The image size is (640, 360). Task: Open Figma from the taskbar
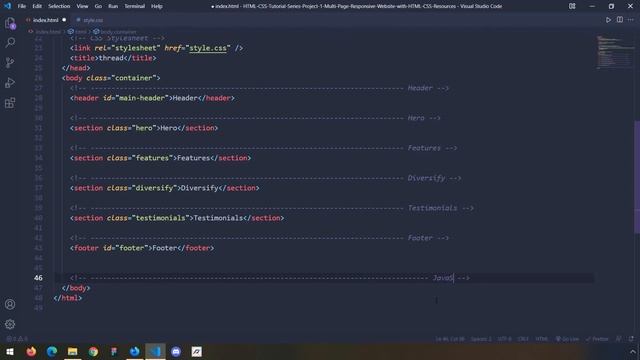[114, 351]
